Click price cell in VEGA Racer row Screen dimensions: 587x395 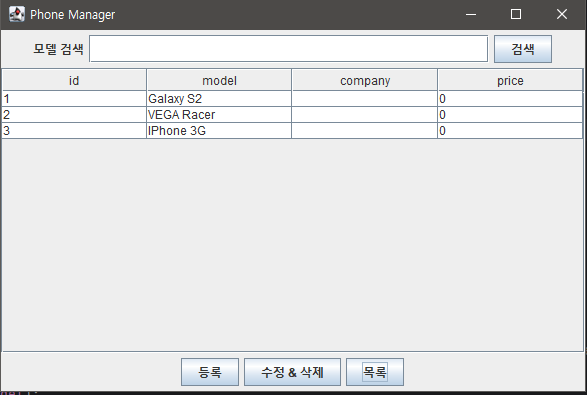click(x=510, y=115)
